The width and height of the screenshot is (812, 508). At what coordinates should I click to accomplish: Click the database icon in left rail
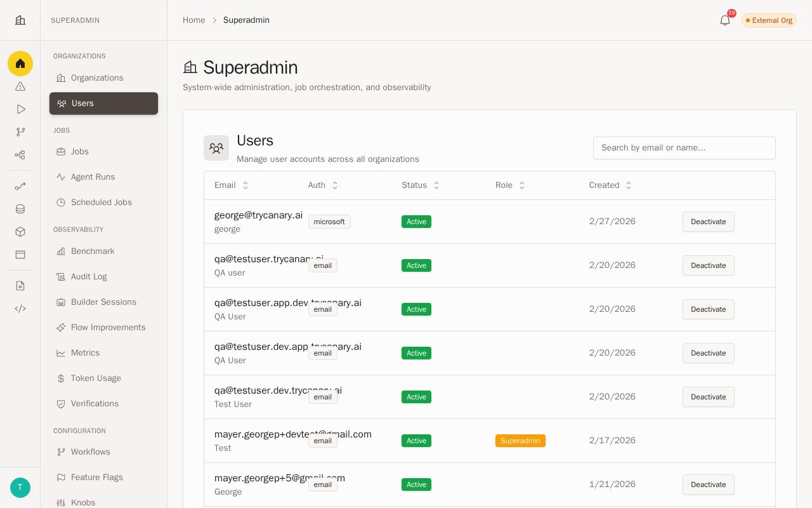pos(20,209)
